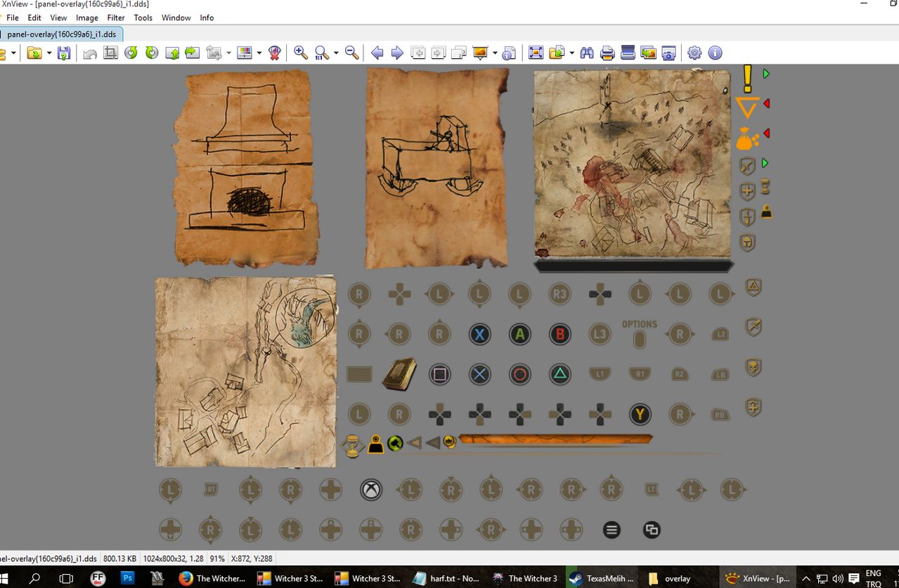Viewport: 899px width, 588px height.
Task: Go to next file with right arrow
Action: [x=397, y=53]
